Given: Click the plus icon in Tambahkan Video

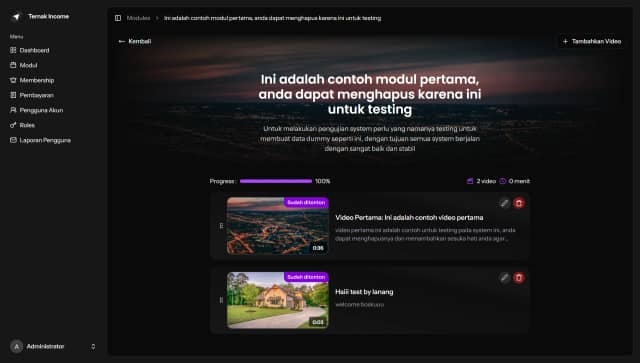Looking at the screenshot, I should (565, 41).
